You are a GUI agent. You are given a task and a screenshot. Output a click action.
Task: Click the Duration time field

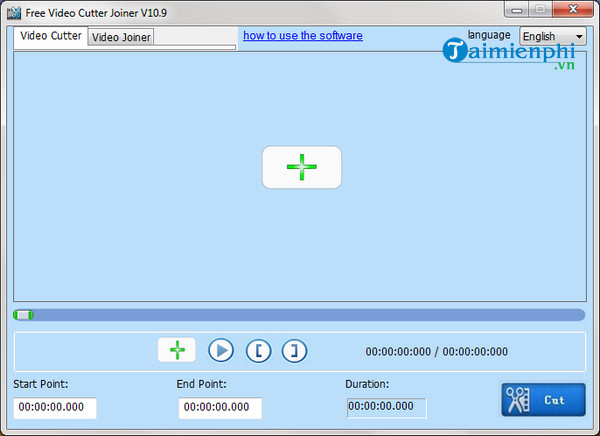click(x=386, y=408)
